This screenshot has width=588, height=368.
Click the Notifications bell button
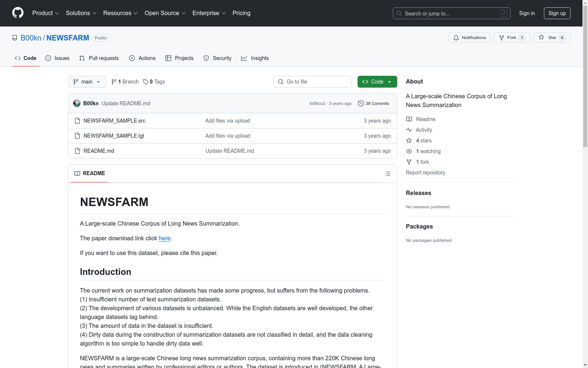tap(469, 38)
